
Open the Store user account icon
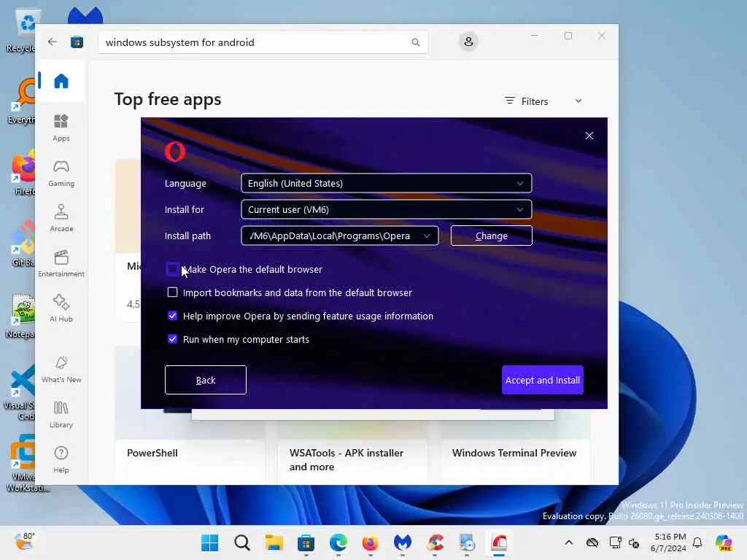click(468, 42)
